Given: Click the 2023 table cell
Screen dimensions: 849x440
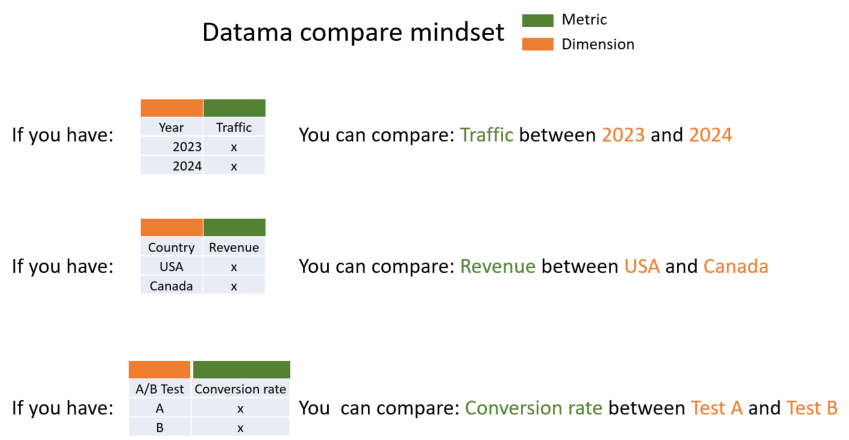Looking at the screenshot, I should pos(171,147).
